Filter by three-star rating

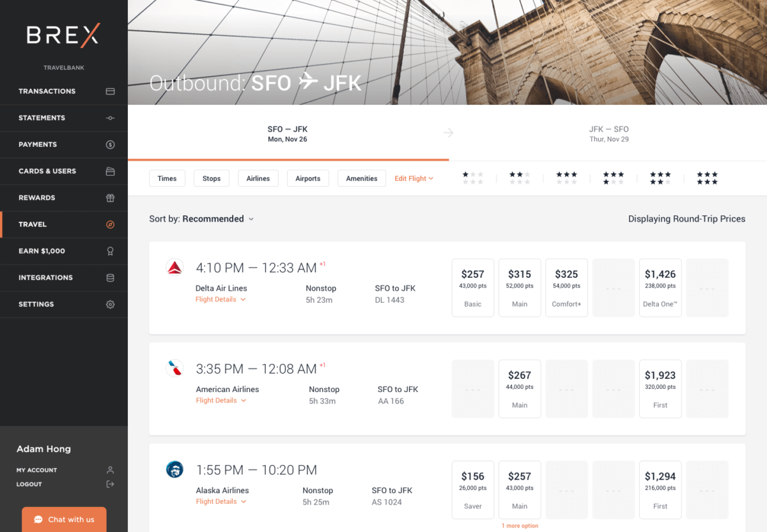pyautogui.click(x=566, y=178)
